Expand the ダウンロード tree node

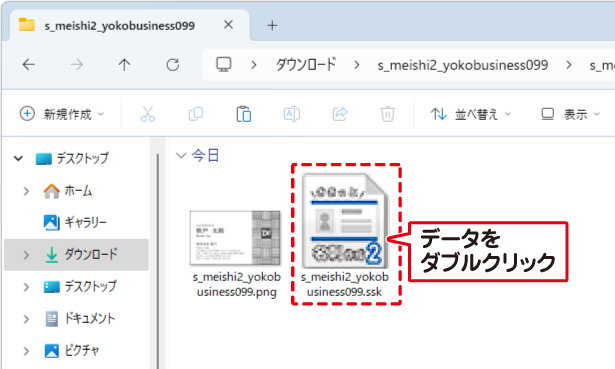tap(26, 254)
